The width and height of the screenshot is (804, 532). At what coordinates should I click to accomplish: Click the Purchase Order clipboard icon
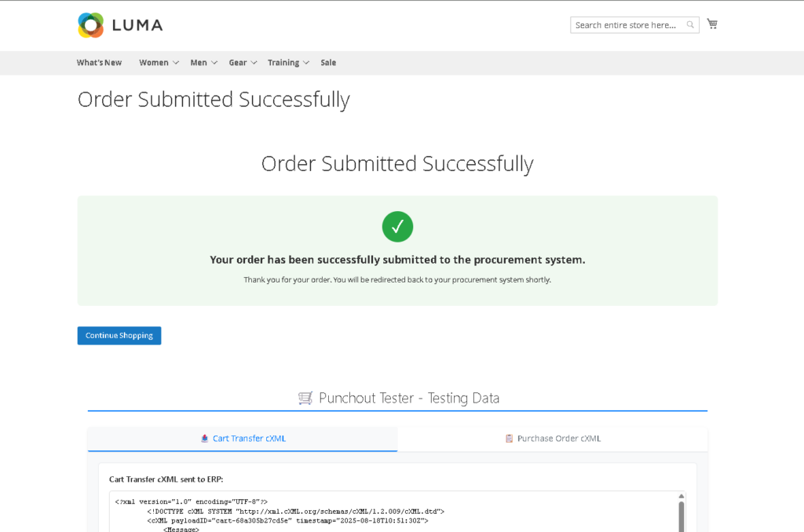(509, 439)
